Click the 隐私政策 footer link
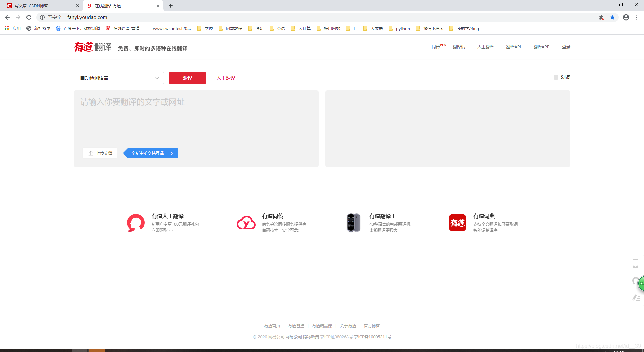The width and height of the screenshot is (644, 352). (311, 337)
